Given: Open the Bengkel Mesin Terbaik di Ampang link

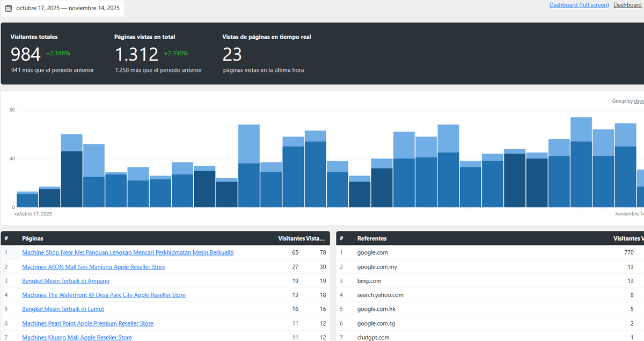Looking at the screenshot, I should coord(65,281).
